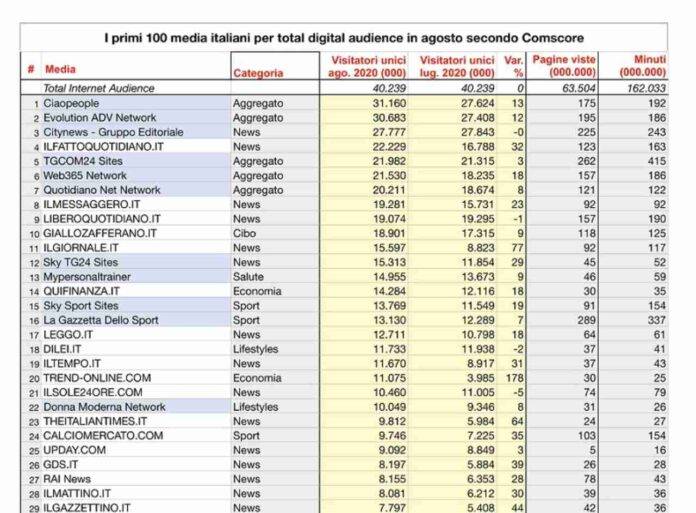Select the Categoria column header
Screen dimensions: 696x513
258,73
